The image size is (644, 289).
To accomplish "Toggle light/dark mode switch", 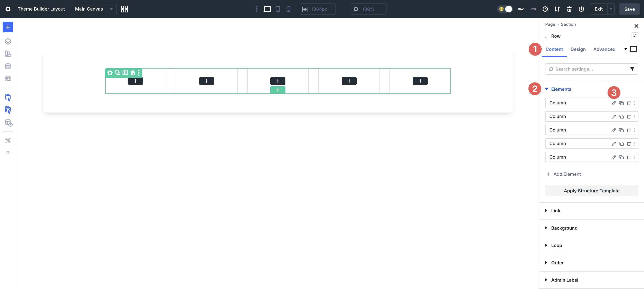I will (505, 9).
